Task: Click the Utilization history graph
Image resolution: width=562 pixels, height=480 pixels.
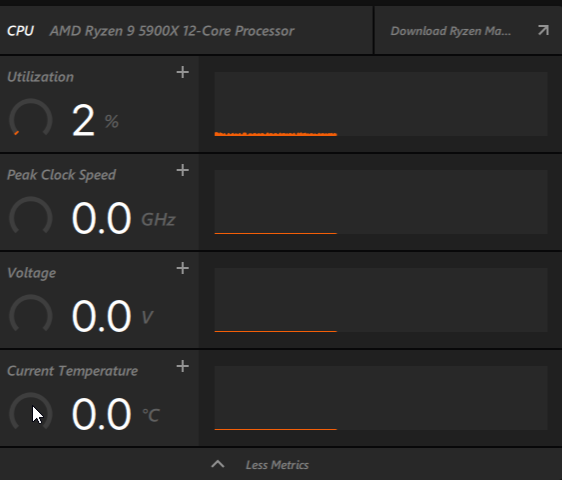Action: pos(381,104)
